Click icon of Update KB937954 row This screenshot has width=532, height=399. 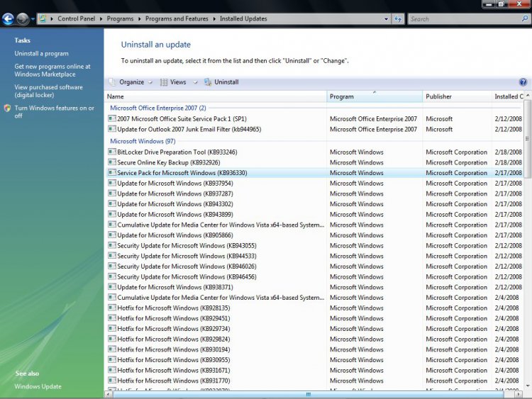(x=112, y=183)
